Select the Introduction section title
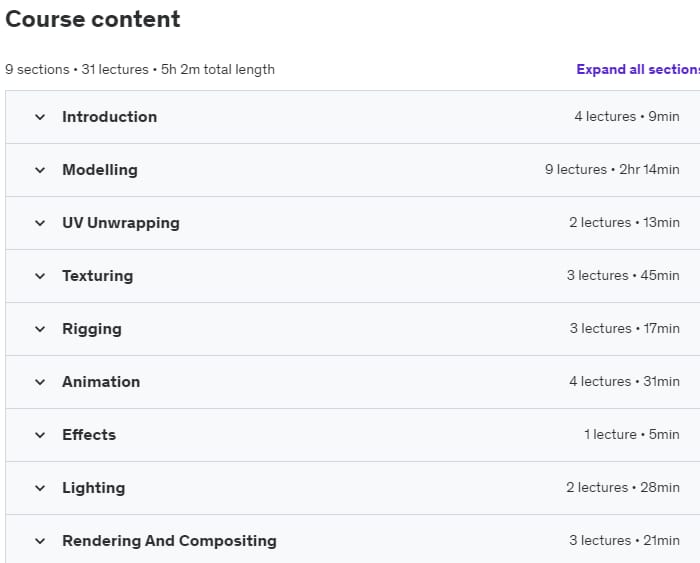Viewport: 700px width, 563px height. point(109,117)
